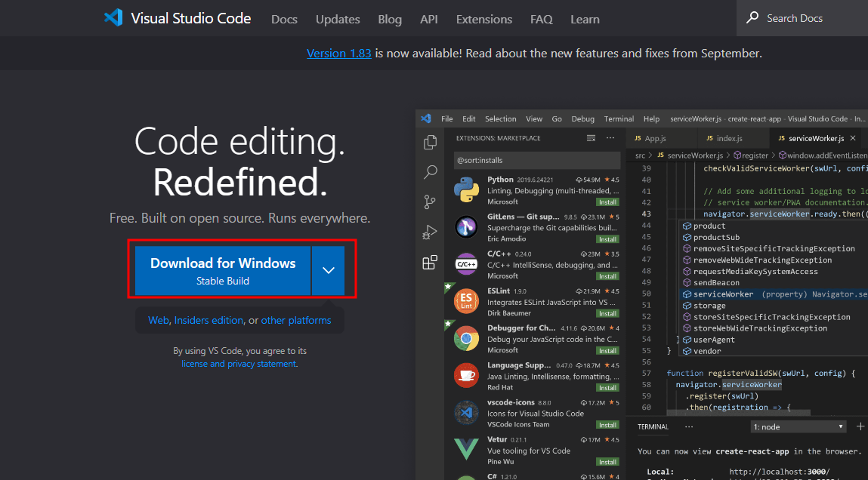Click the Vetur extension logo

466,449
